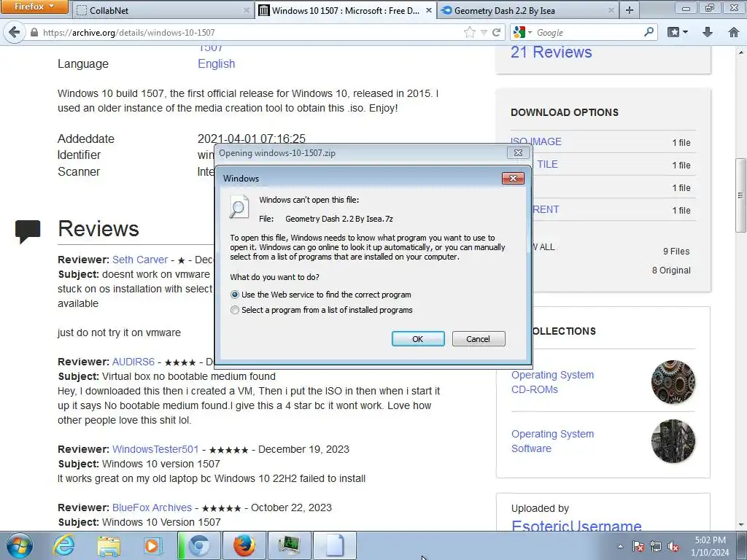Click the Firefox taskbar icon
The image size is (747, 560).
click(244, 545)
